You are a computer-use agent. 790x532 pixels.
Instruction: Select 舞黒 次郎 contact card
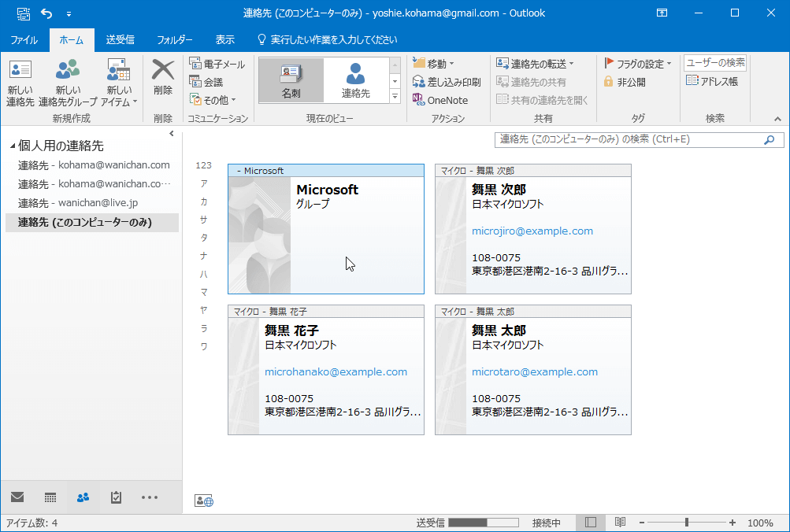(x=533, y=229)
